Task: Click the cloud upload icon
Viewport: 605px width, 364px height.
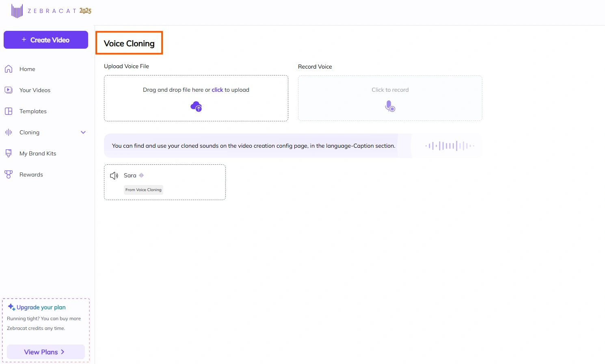Action: click(196, 107)
